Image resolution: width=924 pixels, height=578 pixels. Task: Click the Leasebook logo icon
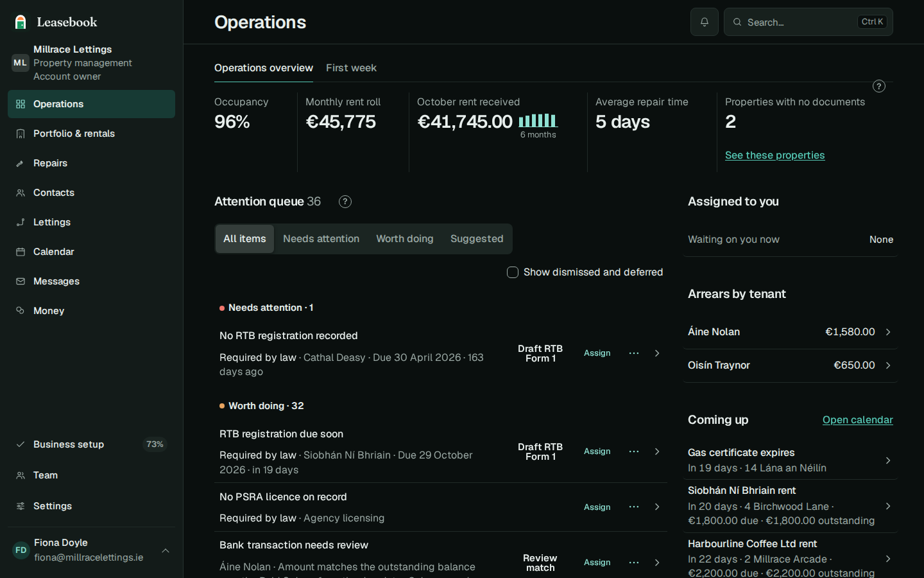point(21,22)
